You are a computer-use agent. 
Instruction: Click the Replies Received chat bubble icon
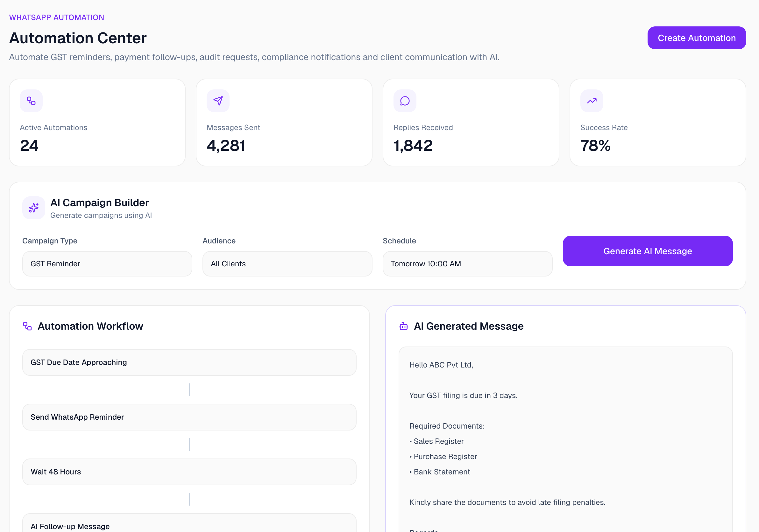click(x=405, y=101)
